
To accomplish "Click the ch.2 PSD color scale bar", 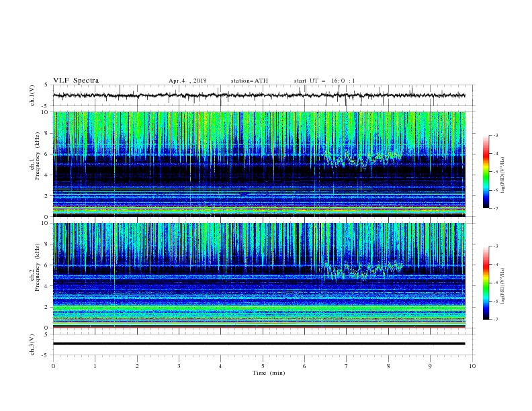I will coord(486,283).
